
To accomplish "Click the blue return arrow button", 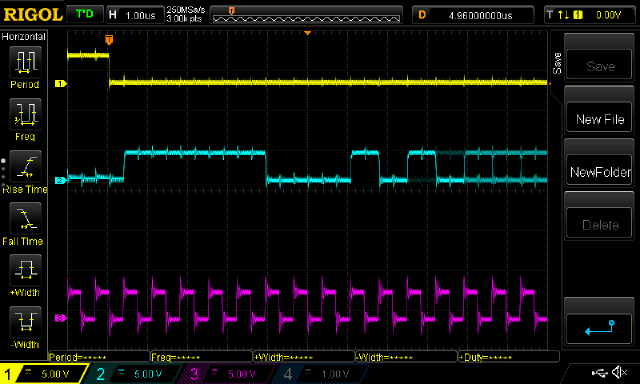I will click(599, 328).
